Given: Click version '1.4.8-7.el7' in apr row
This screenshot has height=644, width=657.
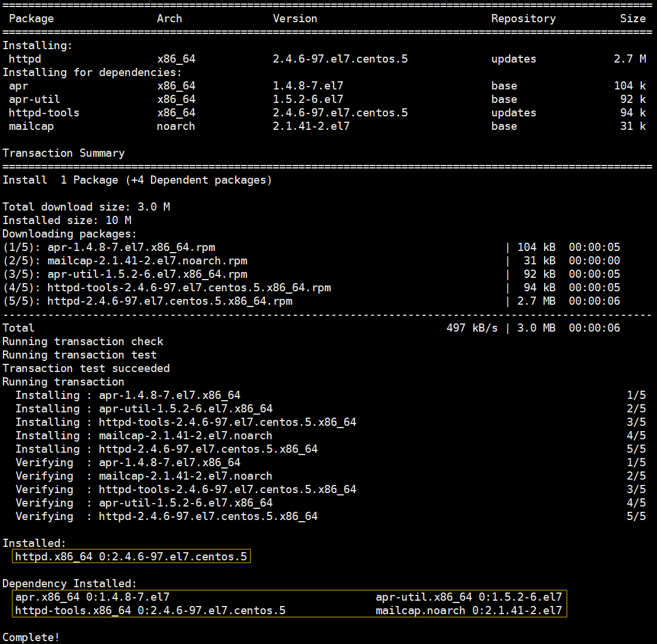Looking at the screenshot, I should pos(308,86).
